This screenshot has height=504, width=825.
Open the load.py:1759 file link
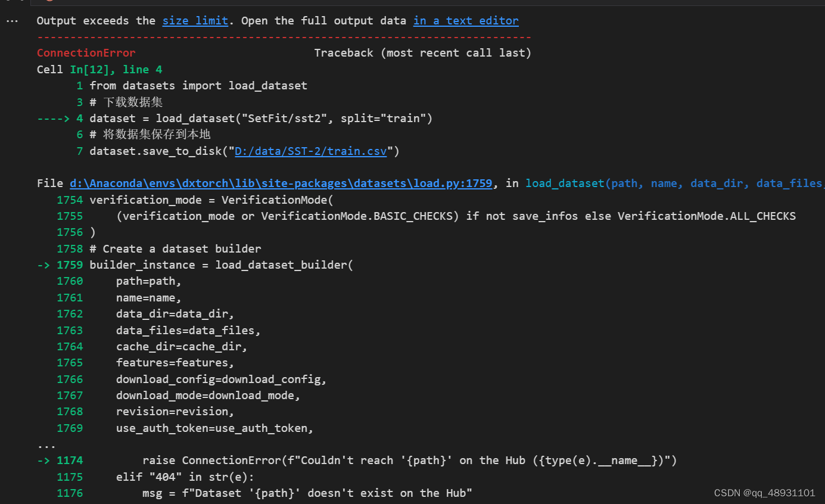281,183
